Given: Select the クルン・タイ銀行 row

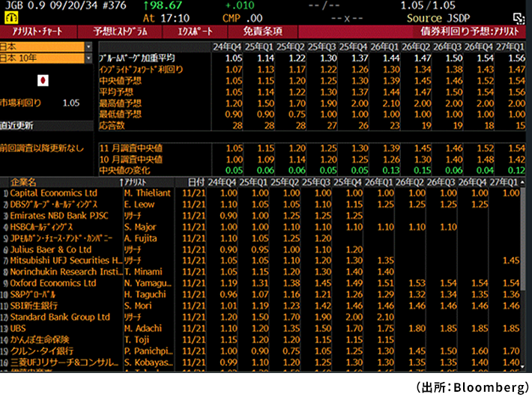Looking at the screenshot, I should pyautogui.click(x=260, y=351).
